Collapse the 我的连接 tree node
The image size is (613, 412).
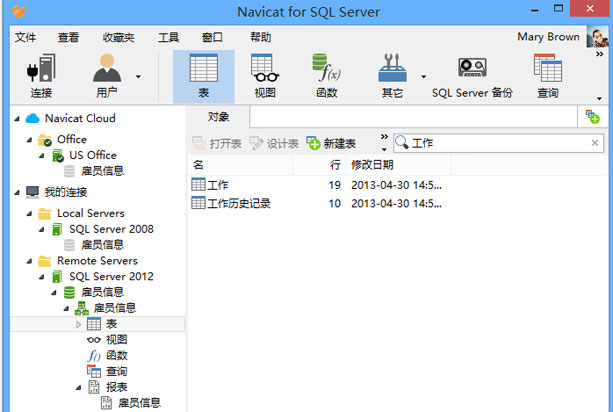pos(17,192)
